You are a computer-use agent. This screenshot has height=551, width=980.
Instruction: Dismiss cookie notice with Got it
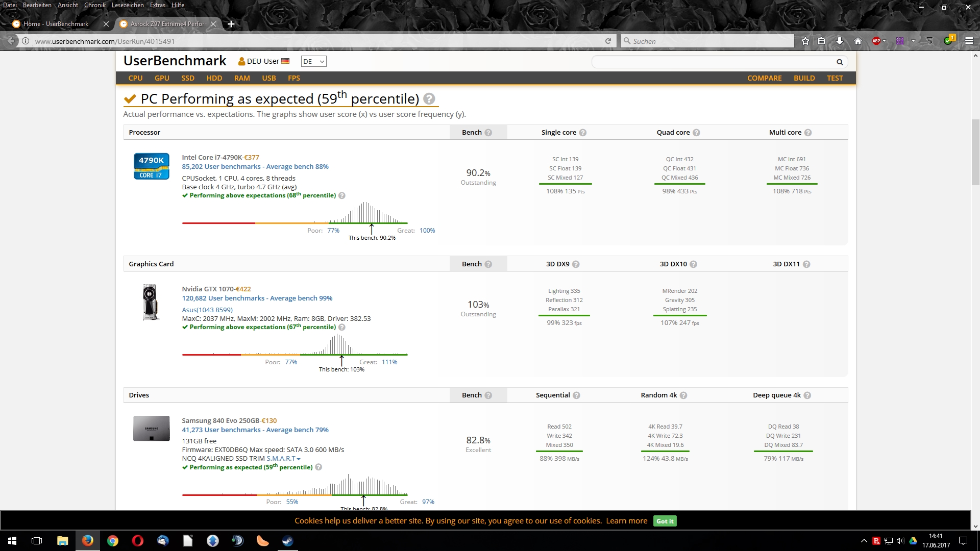pyautogui.click(x=665, y=521)
